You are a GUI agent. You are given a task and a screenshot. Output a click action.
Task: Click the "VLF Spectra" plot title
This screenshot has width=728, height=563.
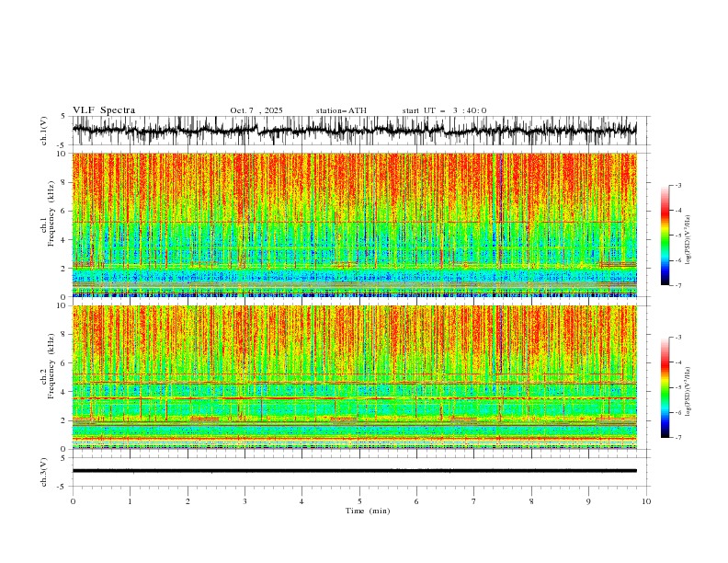(104, 110)
